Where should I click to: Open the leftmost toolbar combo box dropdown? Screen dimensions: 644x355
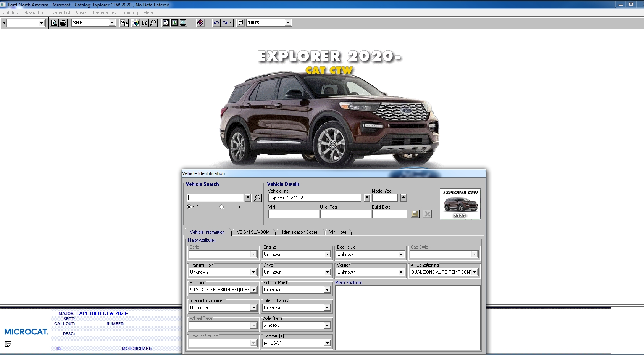pos(42,23)
